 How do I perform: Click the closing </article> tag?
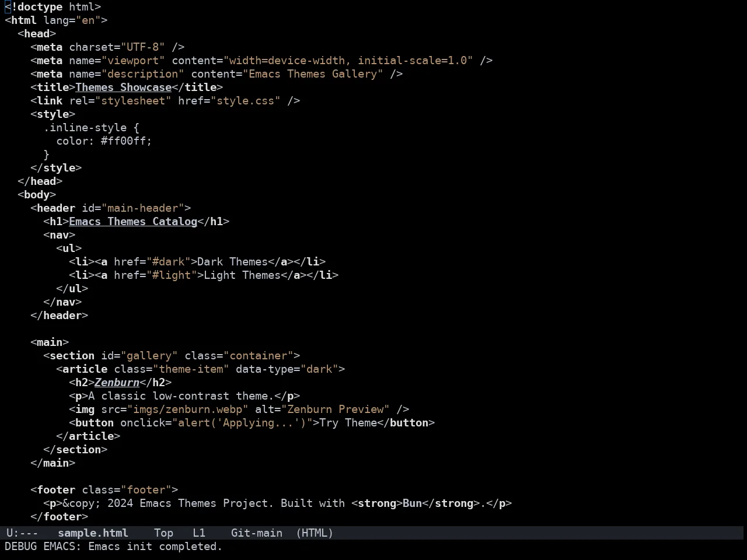pyautogui.click(x=88, y=436)
